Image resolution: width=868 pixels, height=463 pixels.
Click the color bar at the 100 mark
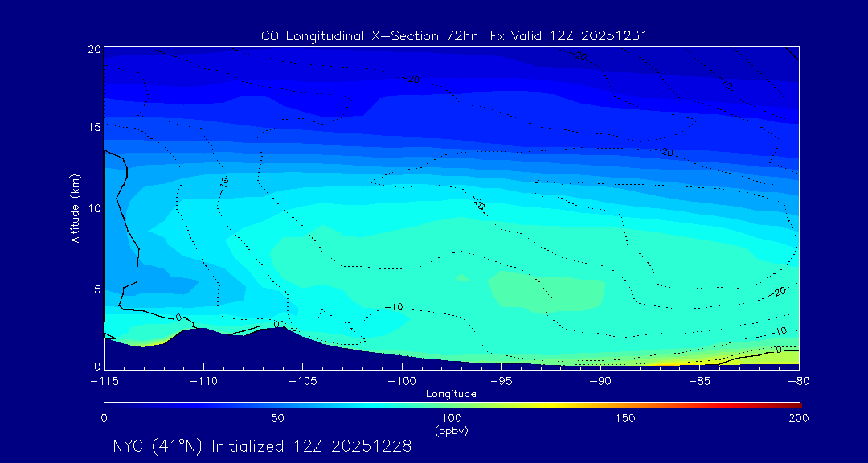(x=452, y=404)
